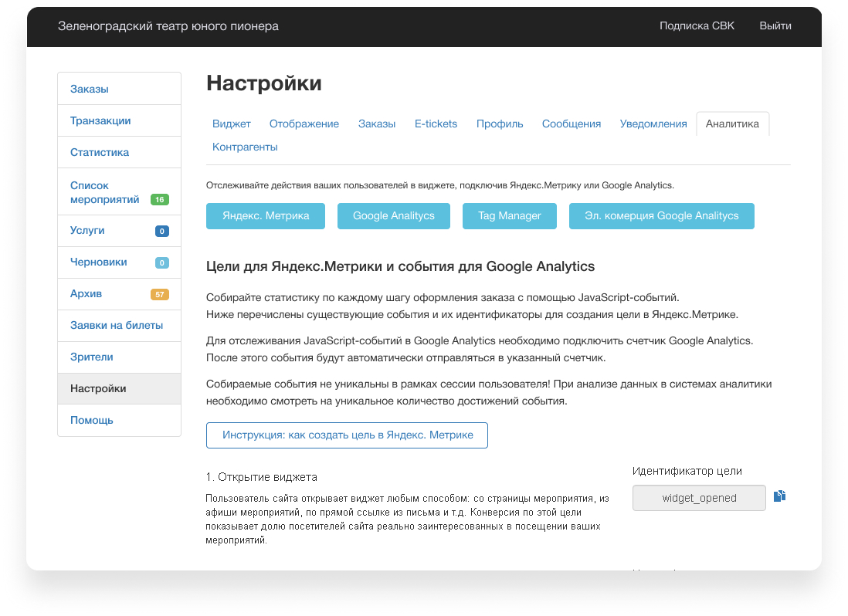Open the Заказы settings tab
848x616 pixels.
click(x=377, y=124)
